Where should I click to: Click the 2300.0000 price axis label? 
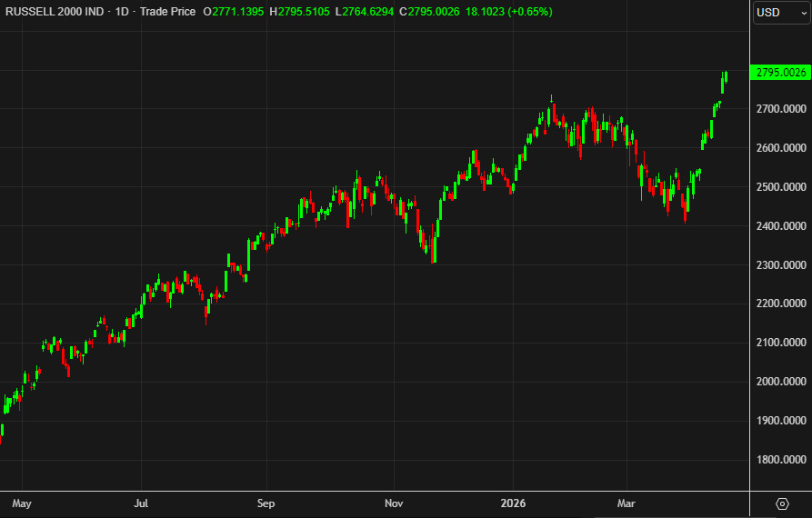(781, 265)
